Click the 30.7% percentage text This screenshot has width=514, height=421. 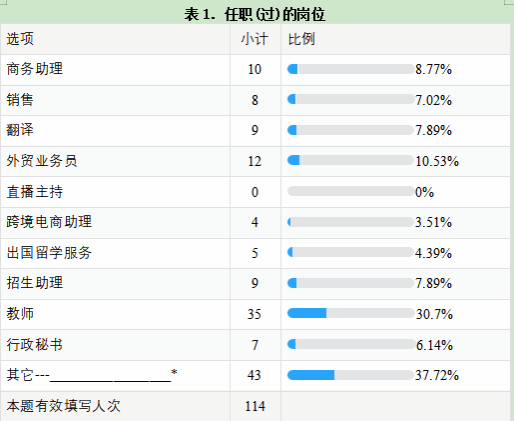click(434, 314)
